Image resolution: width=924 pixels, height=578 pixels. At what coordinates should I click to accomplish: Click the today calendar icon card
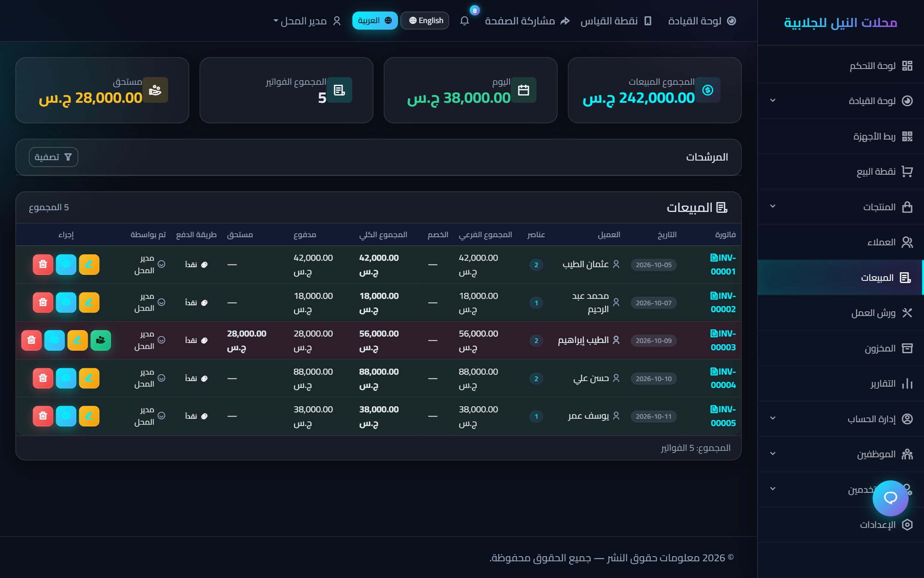524,90
